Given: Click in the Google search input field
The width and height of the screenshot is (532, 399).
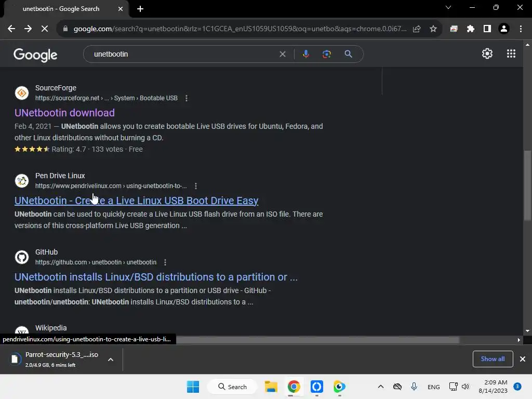Looking at the screenshot, I should [x=183, y=54].
